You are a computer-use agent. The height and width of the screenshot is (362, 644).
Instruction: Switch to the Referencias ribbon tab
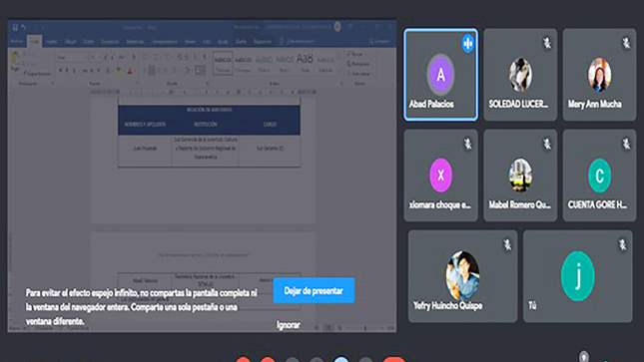[135, 42]
